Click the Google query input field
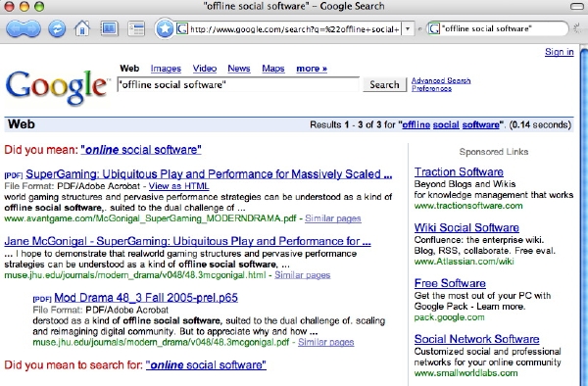This screenshot has height=386, width=588. click(238, 84)
